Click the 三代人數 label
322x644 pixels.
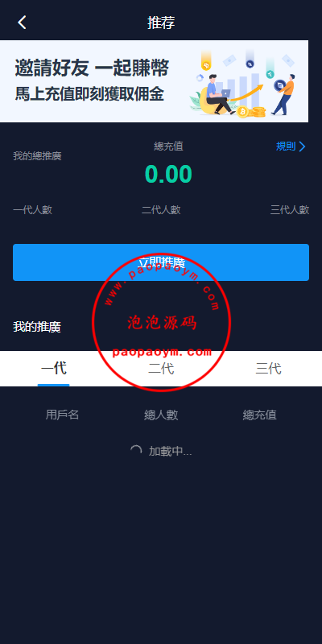[290, 210]
